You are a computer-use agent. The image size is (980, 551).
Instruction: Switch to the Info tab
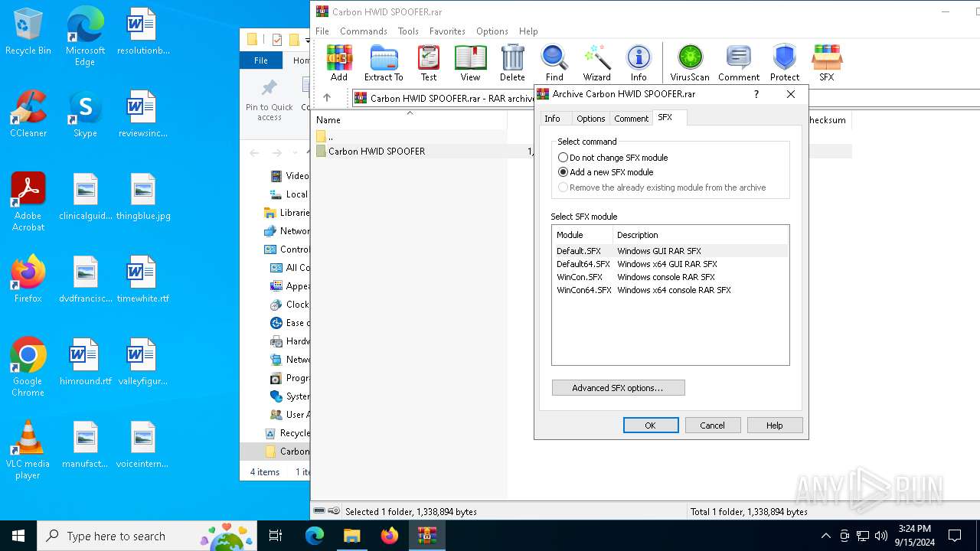tap(553, 119)
